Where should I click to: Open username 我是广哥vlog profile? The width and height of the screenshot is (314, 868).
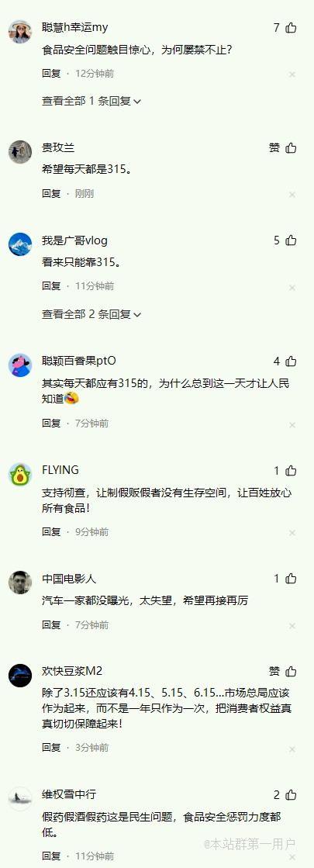pyautogui.click(x=74, y=240)
